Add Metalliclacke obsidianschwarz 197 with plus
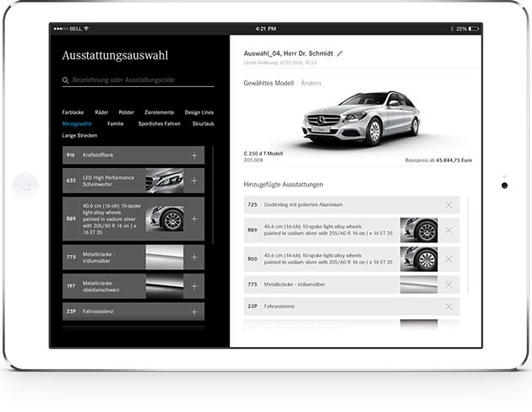This screenshot has height=412, width=532. point(194,286)
